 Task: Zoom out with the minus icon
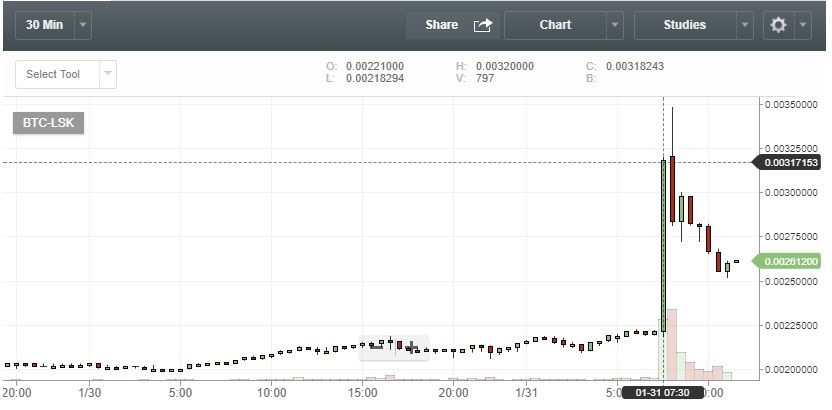coord(377,347)
